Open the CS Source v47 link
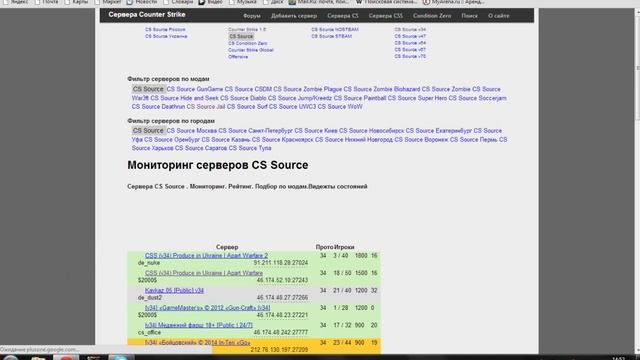 [410, 36]
